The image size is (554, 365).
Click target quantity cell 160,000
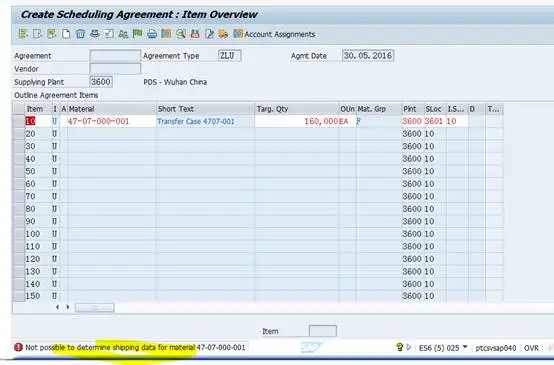tap(297, 121)
